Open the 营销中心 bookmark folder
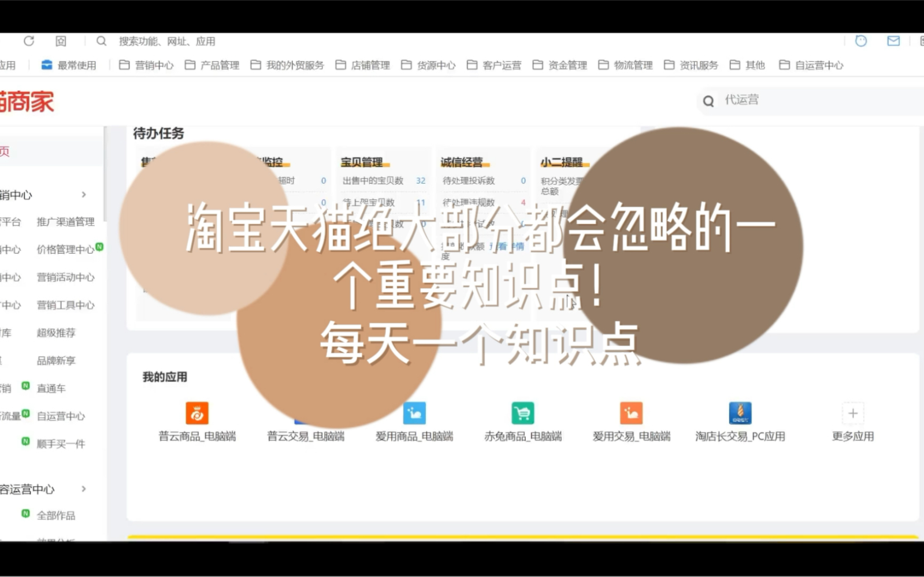The width and height of the screenshot is (924, 577). coord(146,65)
